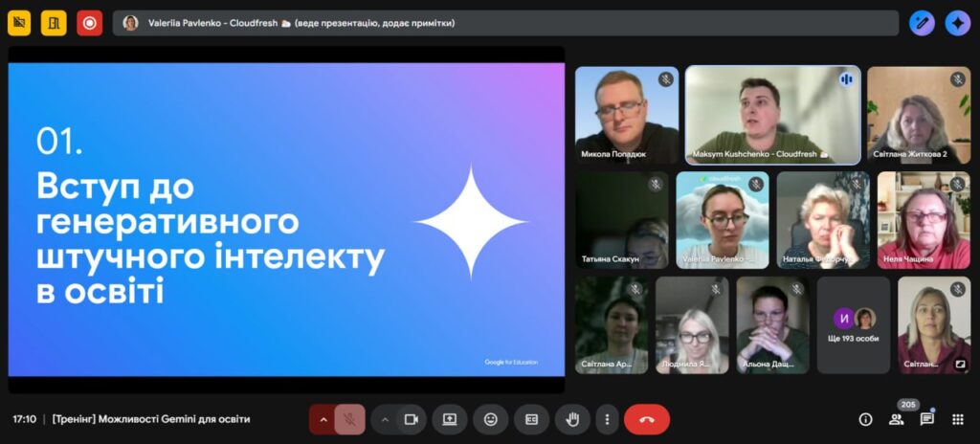
Task: Toggle the camera on or off
Action: pos(412,419)
